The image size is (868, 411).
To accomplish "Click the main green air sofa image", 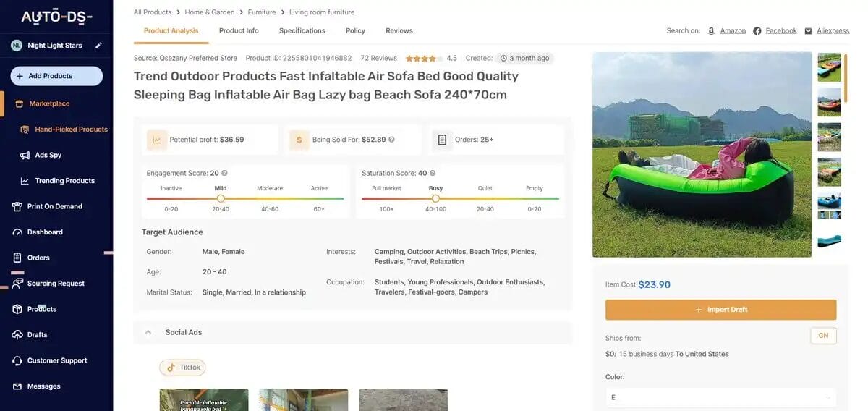I will tap(702, 154).
